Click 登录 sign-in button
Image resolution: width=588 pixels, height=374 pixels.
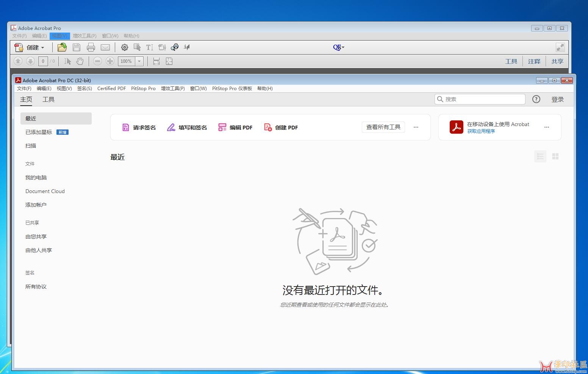tap(557, 99)
